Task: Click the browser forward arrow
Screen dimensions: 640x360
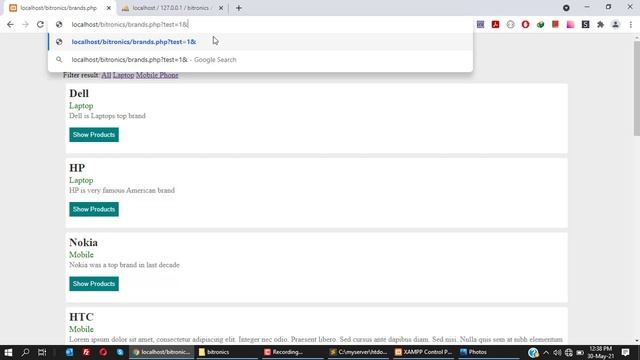Action: (25, 24)
